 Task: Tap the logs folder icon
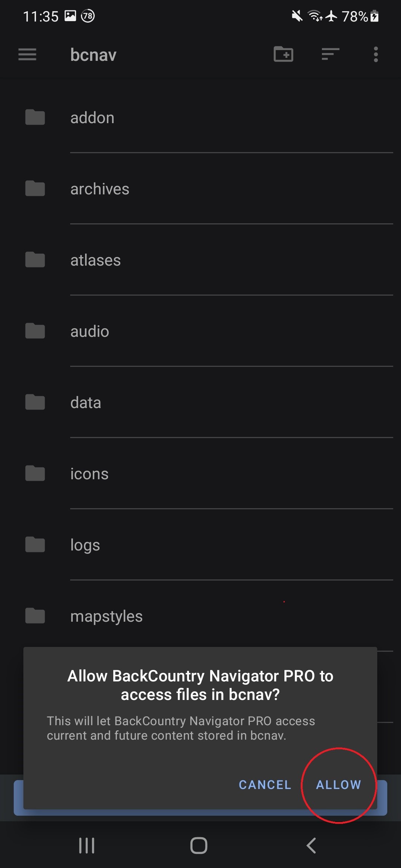pos(35,545)
